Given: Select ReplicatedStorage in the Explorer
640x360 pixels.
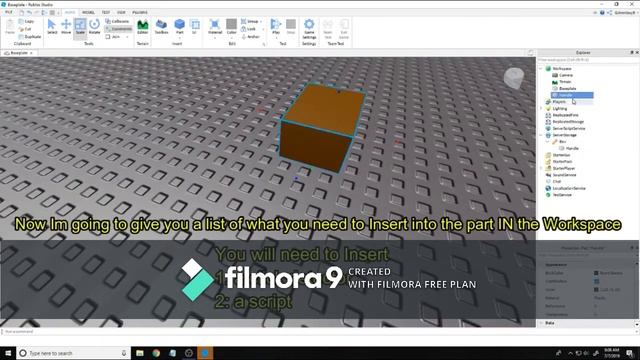Looking at the screenshot, I should pyautogui.click(x=565, y=122).
